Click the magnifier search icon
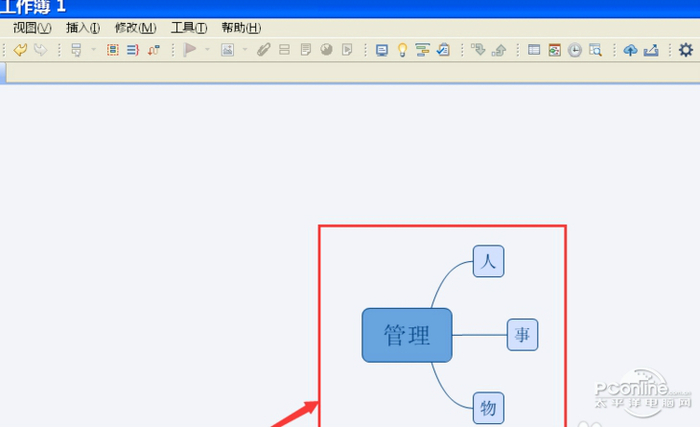 pyautogui.click(x=595, y=50)
